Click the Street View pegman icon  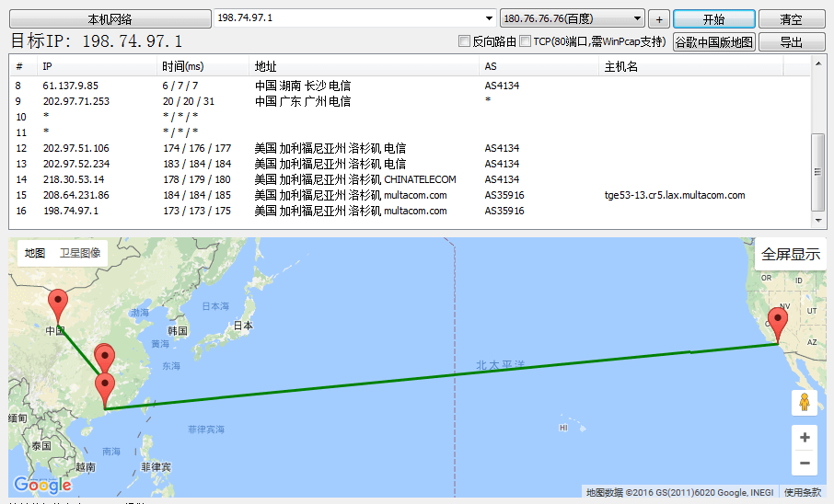coord(805,403)
